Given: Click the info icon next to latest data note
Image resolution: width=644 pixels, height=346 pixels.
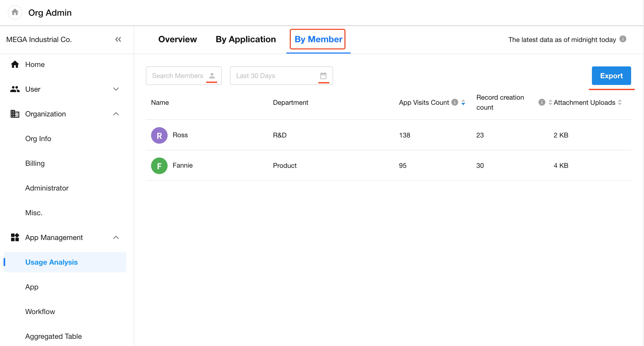Looking at the screenshot, I should tap(623, 39).
